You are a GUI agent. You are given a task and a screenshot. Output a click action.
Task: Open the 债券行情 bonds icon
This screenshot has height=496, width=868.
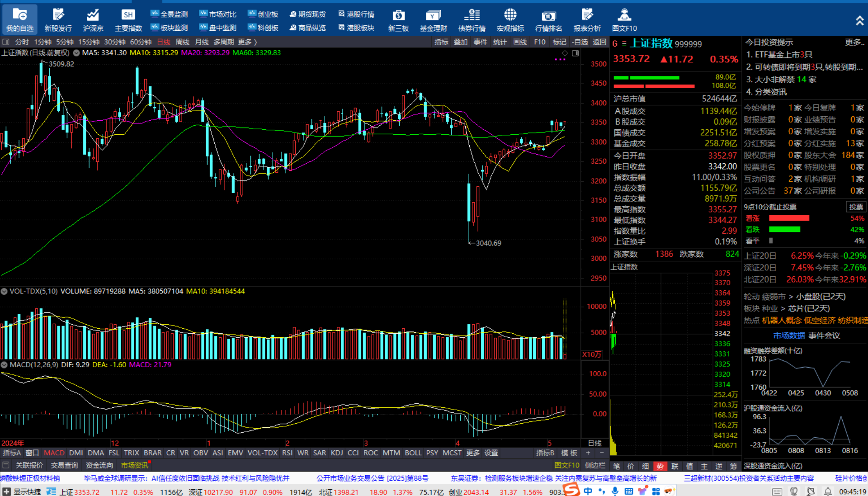click(472, 20)
